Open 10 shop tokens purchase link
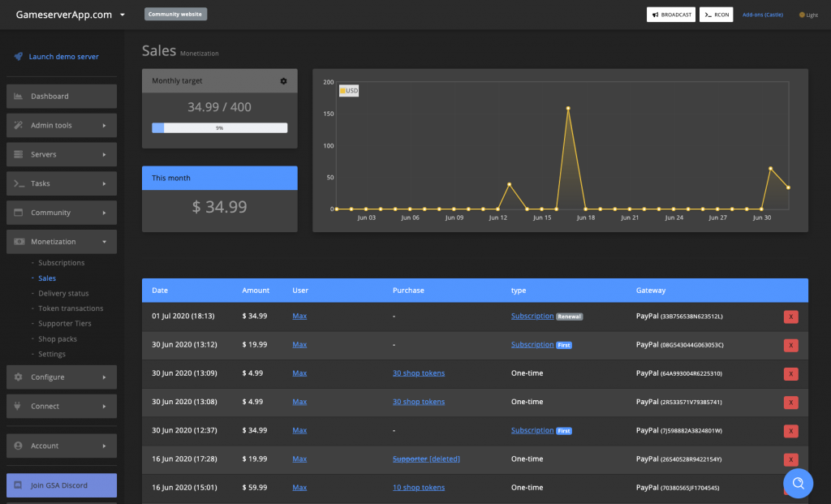This screenshot has width=831, height=504. pyautogui.click(x=419, y=488)
